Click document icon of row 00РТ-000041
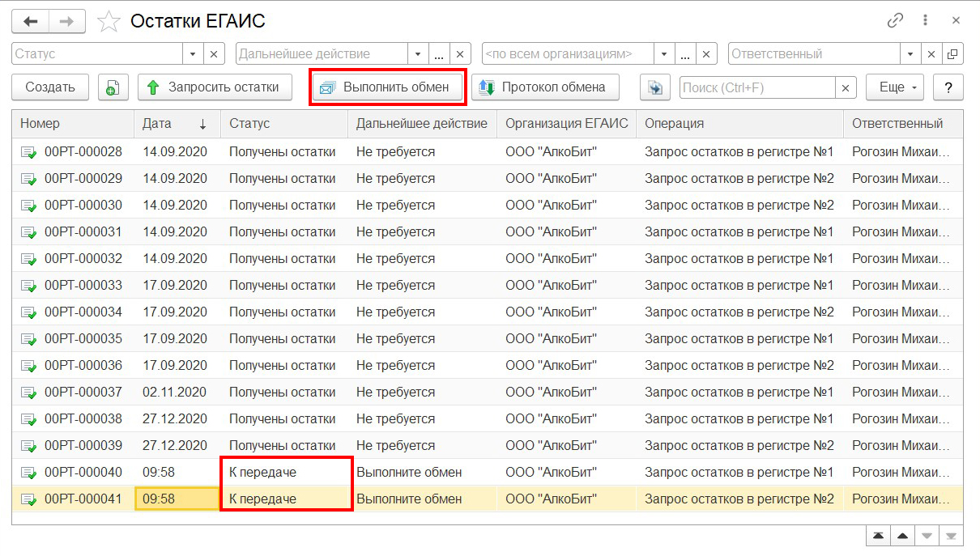This screenshot has height=556, width=980. [28, 499]
